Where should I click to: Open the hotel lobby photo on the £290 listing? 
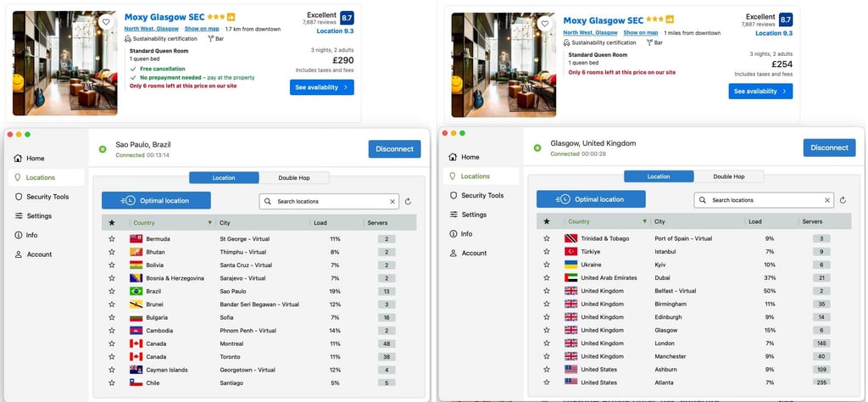click(64, 63)
